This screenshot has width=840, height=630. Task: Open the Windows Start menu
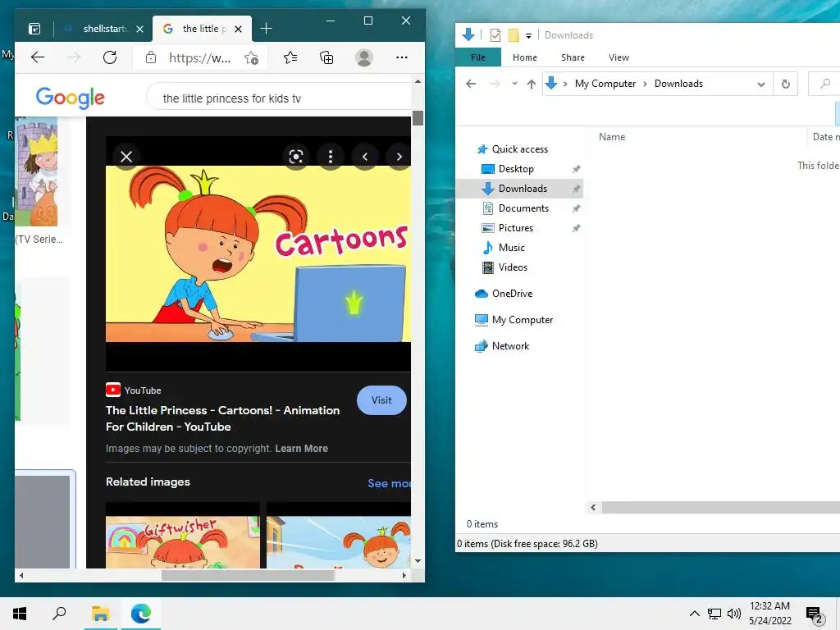[20, 614]
